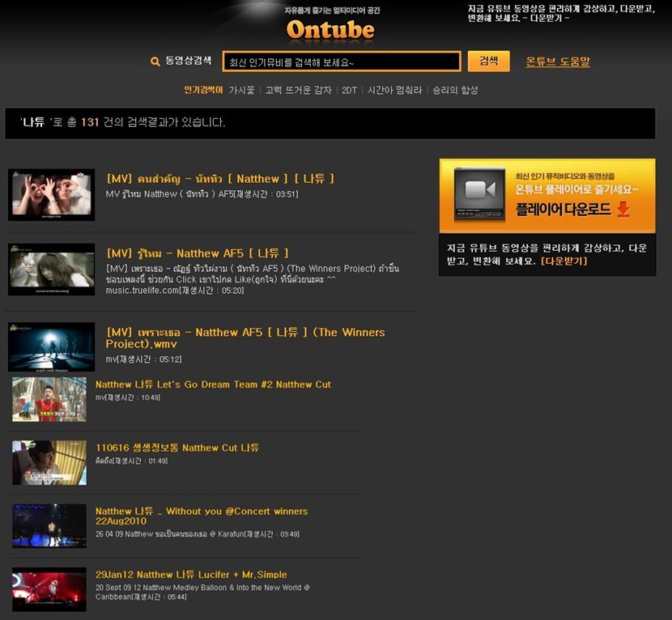Screen dimensions: 672x620
Task: Click the 131 search results count
Action: pos(90,122)
